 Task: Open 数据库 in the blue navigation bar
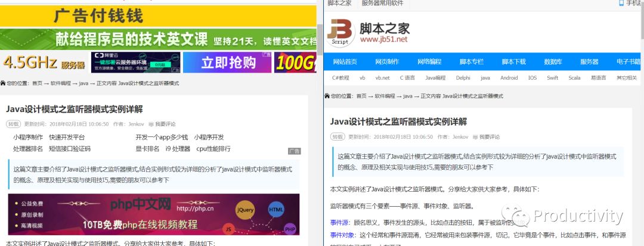[553, 62]
